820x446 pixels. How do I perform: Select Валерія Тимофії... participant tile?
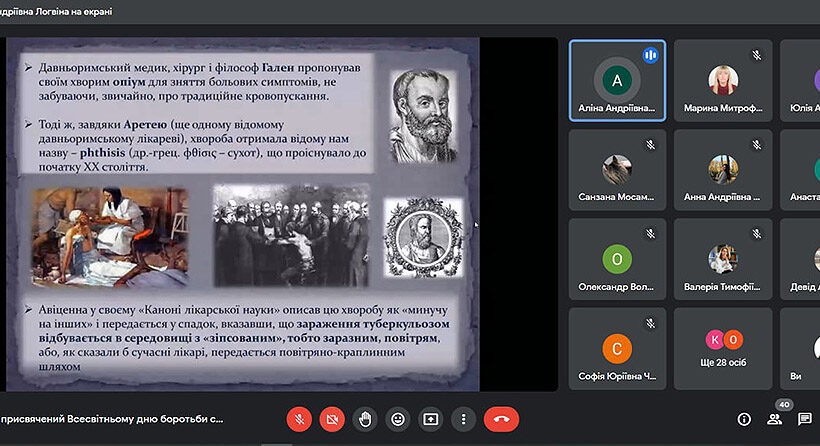(723, 259)
